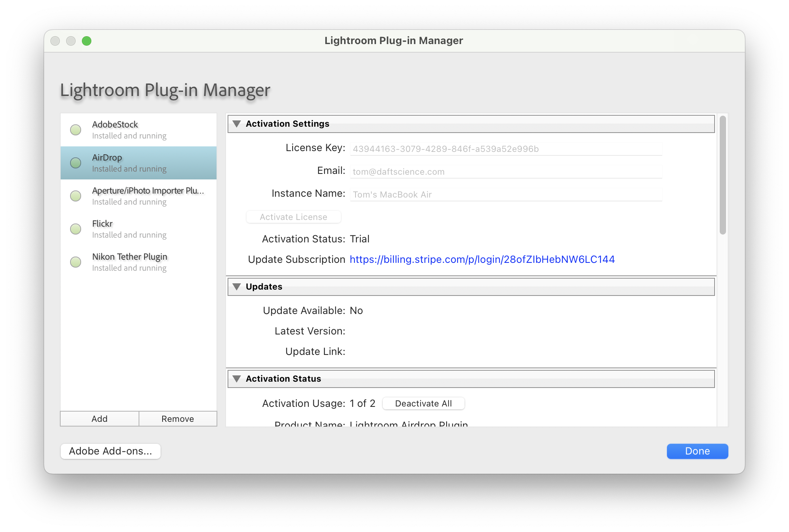Collapse the Updates section disclosure triangle
789x532 pixels.
click(237, 287)
